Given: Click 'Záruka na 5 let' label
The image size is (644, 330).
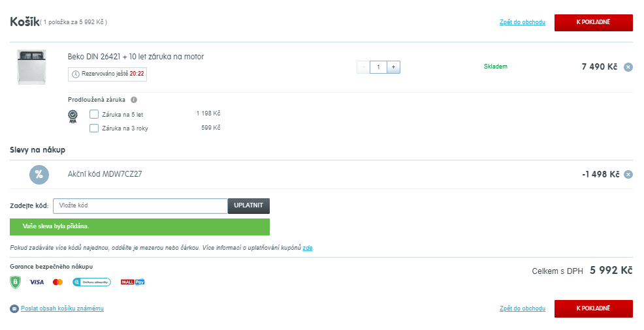Looking at the screenshot, I should (122, 115).
